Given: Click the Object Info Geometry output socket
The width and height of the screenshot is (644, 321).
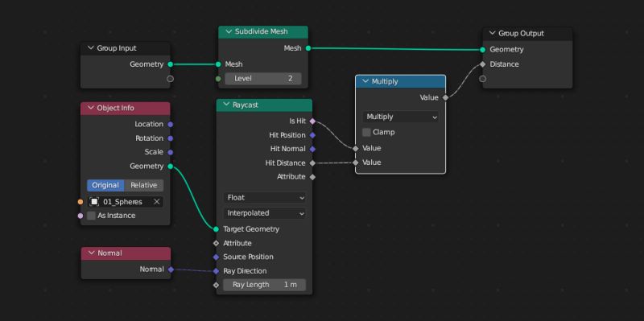Looking at the screenshot, I should click(x=171, y=167).
